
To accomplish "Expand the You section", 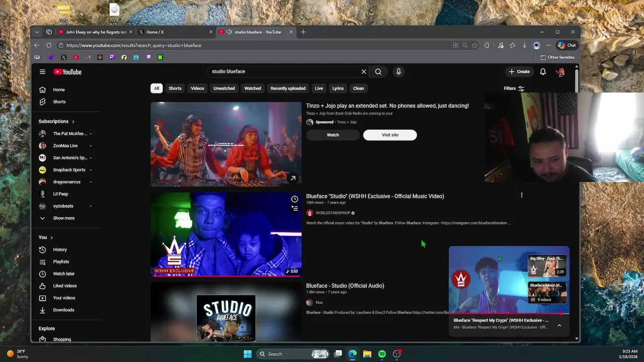I will point(45,237).
